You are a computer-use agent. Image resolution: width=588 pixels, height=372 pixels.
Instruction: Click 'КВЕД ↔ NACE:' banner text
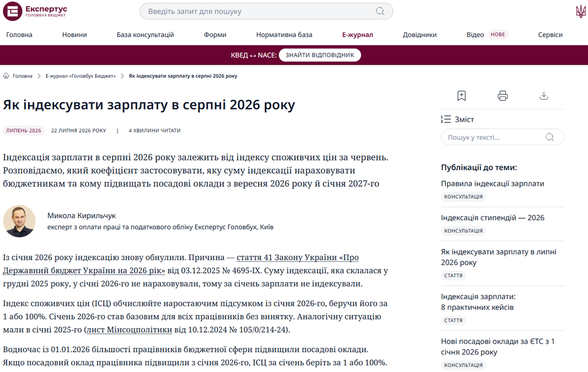(x=253, y=55)
